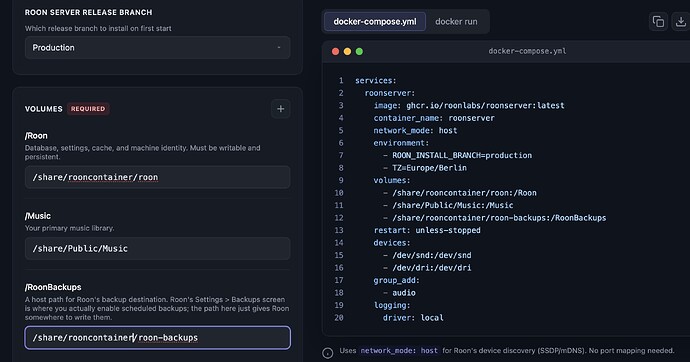Click the volumes: line in code
This screenshot has width=690, height=362.
pyautogui.click(x=392, y=180)
